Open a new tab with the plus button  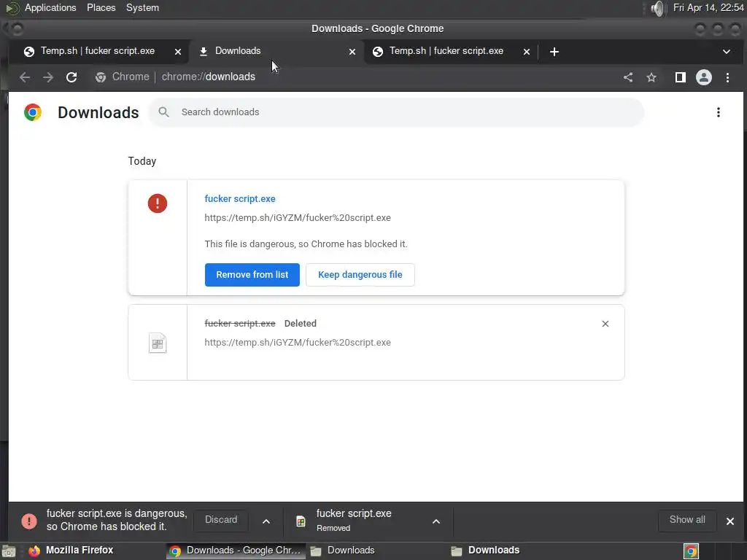click(x=554, y=52)
